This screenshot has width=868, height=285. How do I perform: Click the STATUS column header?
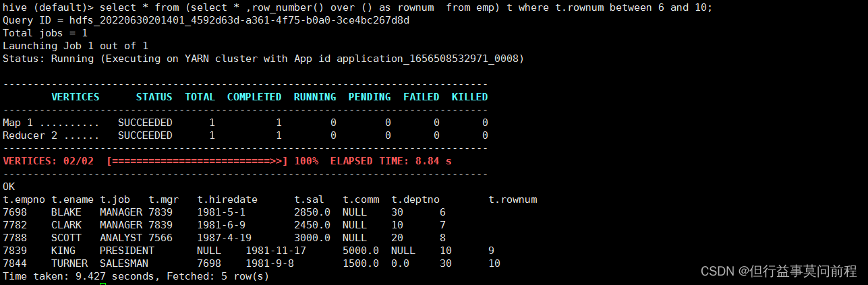coord(154,97)
